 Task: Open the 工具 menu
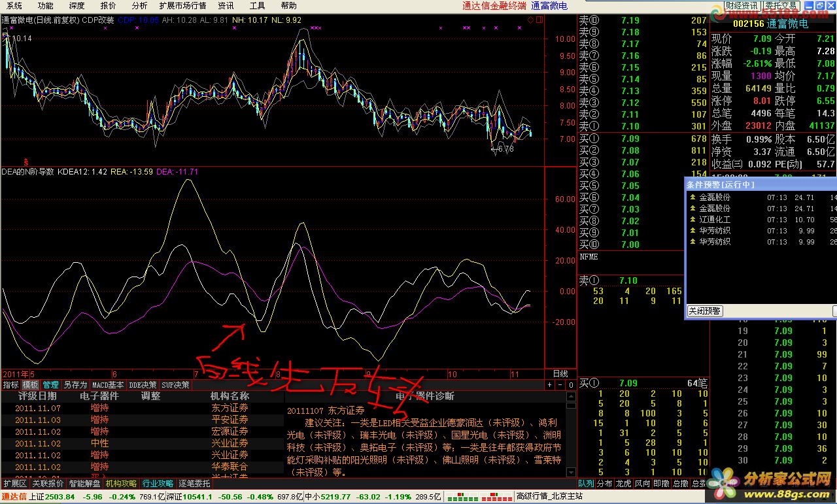tap(257, 5)
